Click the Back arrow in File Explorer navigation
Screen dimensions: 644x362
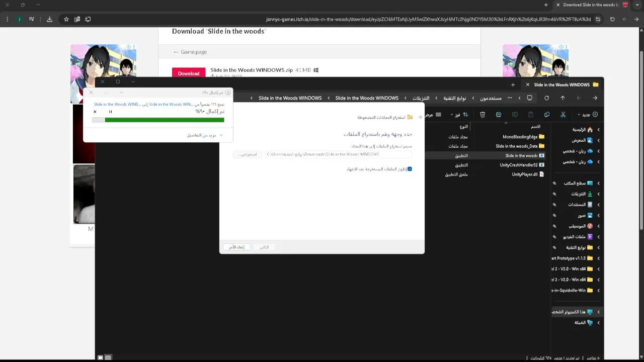[595, 98]
